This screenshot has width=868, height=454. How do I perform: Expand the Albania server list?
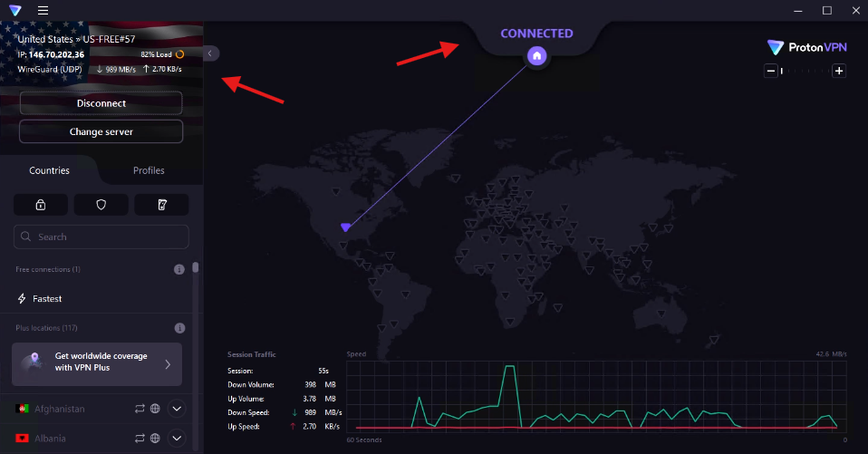177,438
